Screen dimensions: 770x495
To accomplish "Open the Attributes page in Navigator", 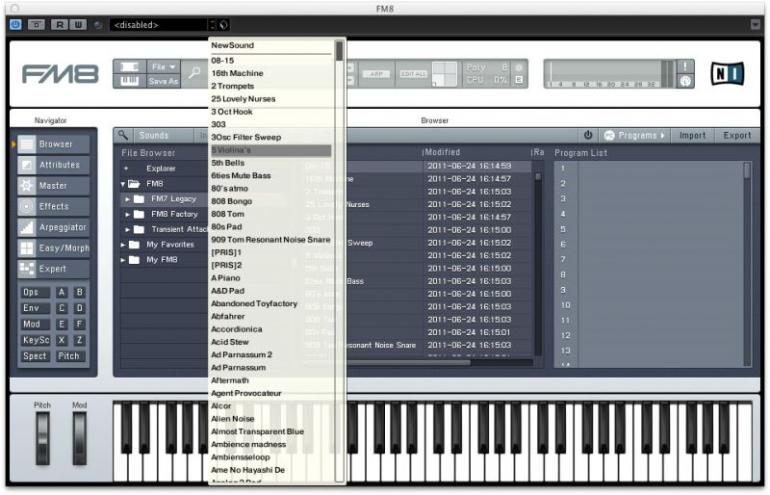I will (54, 165).
